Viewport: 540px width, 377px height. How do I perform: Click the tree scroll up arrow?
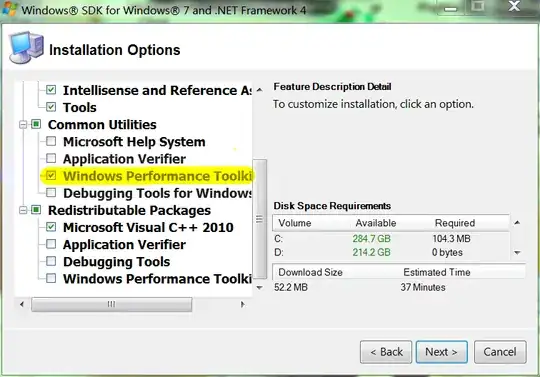(260, 90)
